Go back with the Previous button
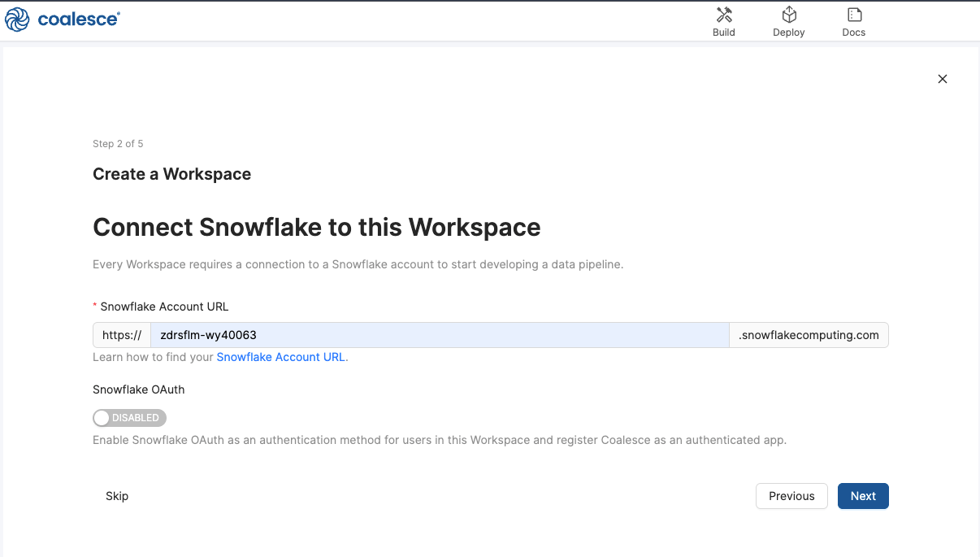Image resolution: width=980 pixels, height=557 pixels. click(791, 496)
